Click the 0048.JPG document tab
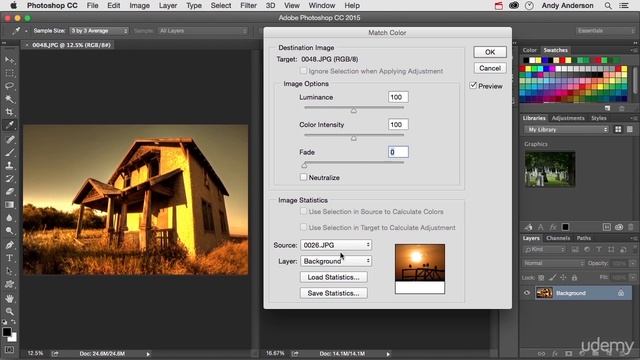 [x=68, y=45]
